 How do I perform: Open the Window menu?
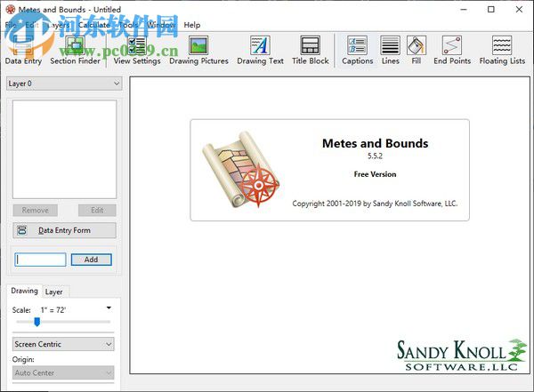pos(161,25)
